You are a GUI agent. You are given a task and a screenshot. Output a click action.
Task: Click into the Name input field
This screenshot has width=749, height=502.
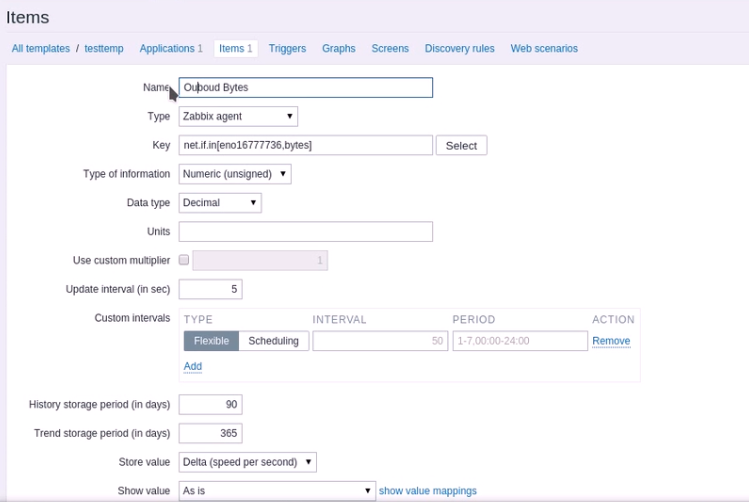click(306, 87)
